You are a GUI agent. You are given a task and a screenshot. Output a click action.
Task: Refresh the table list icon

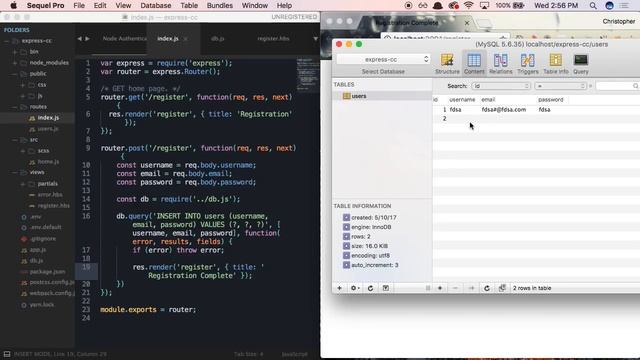point(370,288)
